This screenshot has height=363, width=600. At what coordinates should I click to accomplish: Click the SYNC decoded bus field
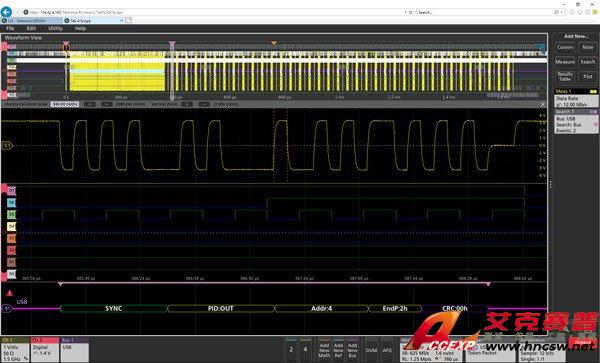click(114, 308)
